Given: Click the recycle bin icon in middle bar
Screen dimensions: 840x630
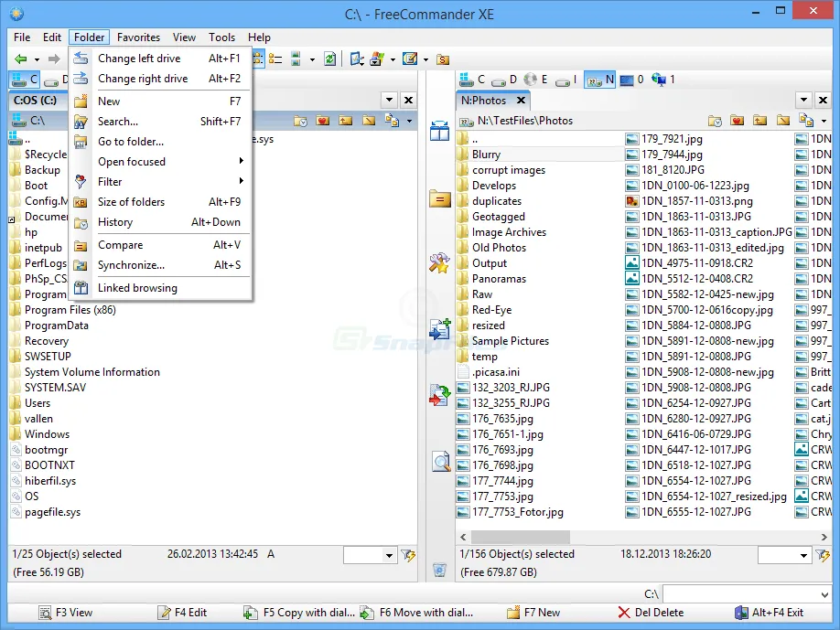Looking at the screenshot, I should (x=439, y=570).
